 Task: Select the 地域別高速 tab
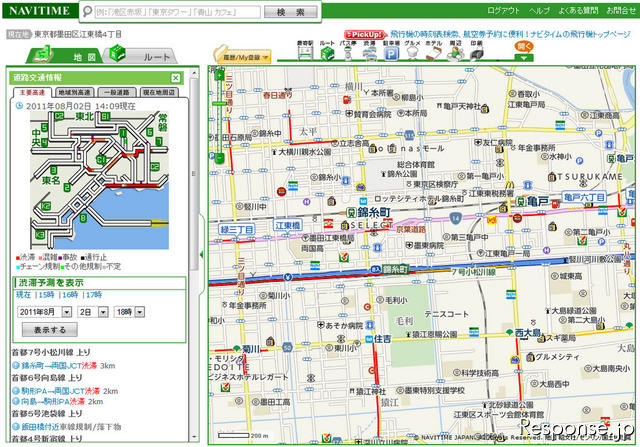click(74, 92)
